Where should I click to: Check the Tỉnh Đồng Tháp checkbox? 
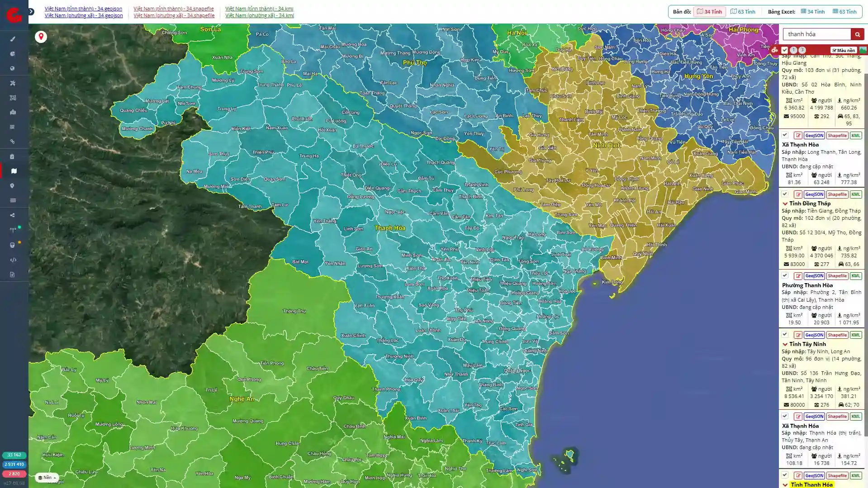coord(785,194)
